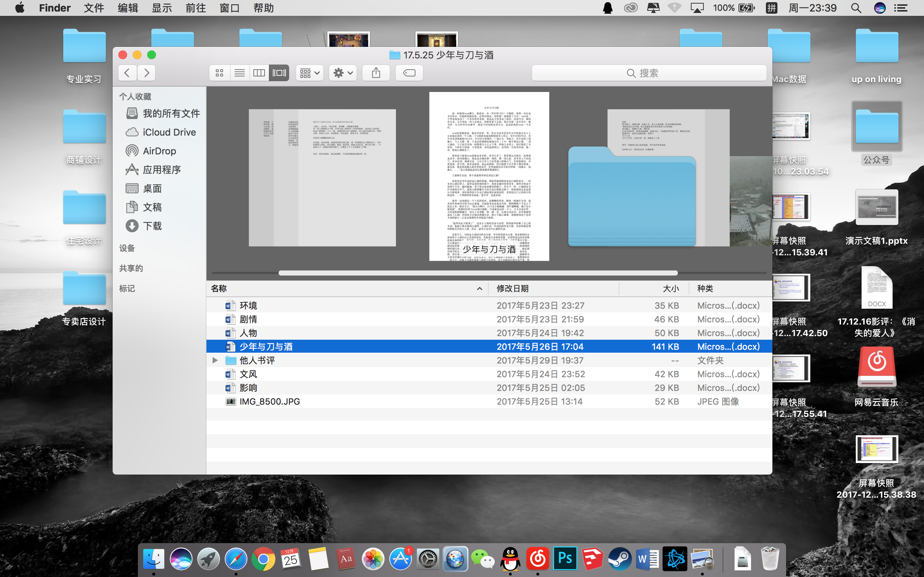
Task: Open iCloud Drive in the sidebar
Action: [x=169, y=132]
